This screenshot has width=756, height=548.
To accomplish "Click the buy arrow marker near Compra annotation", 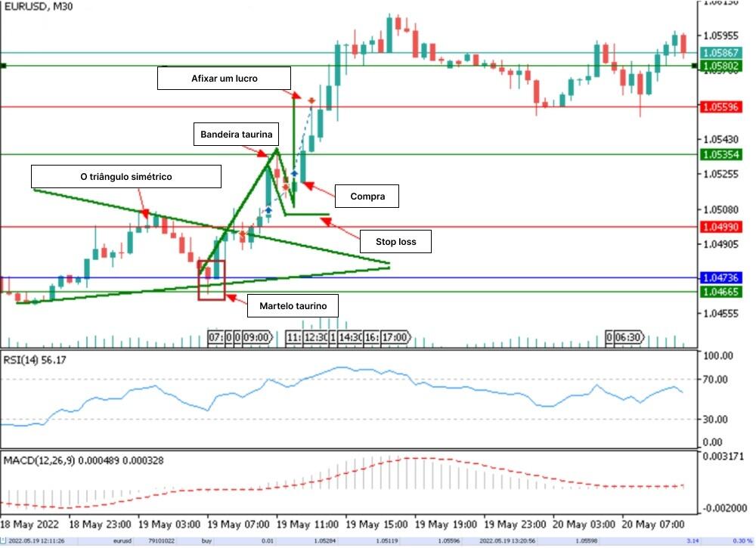I will 308,184.
